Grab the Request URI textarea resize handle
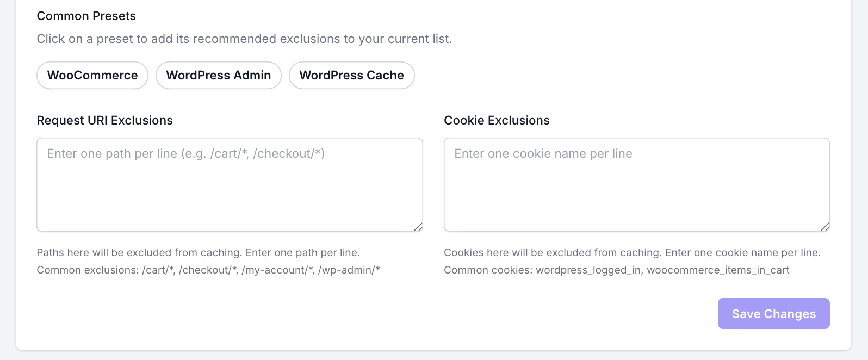Viewport: 868px width, 360px height. (x=418, y=227)
